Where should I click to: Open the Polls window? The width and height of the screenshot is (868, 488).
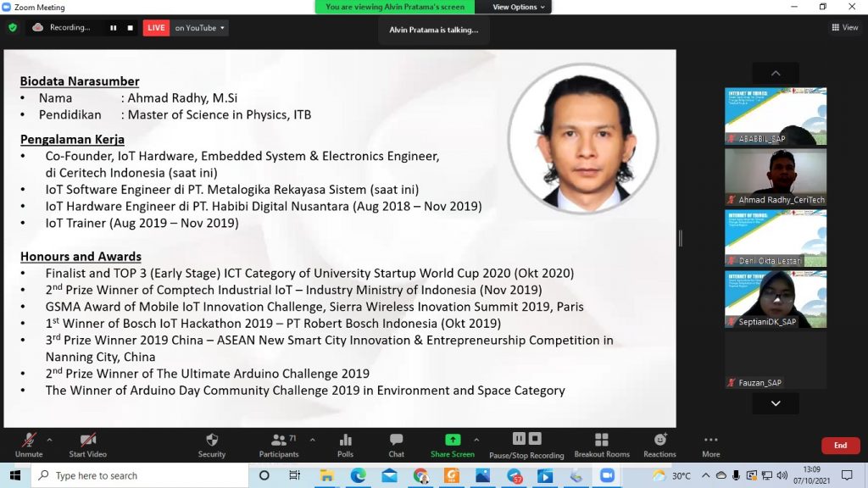(x=346, y=446)
